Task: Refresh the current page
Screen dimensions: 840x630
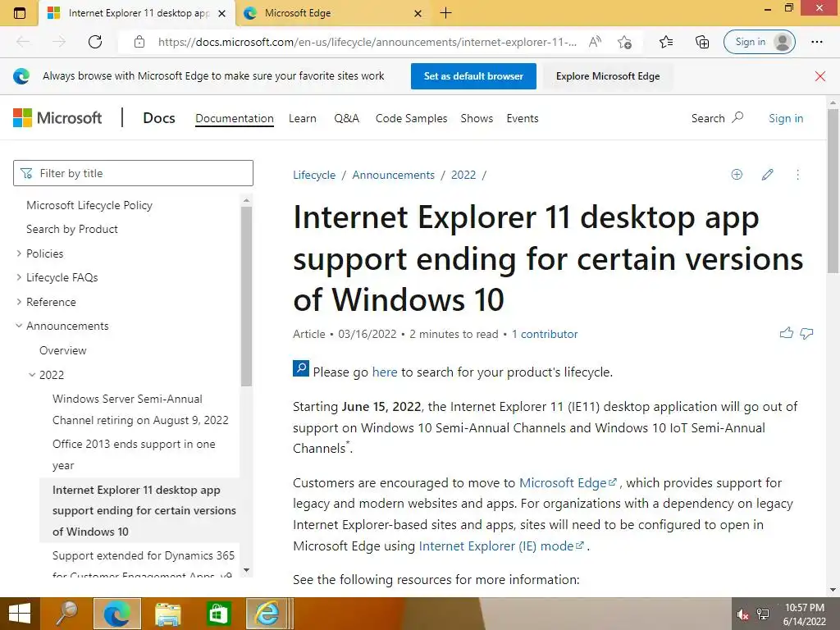Action: click(x=95, y=42)
